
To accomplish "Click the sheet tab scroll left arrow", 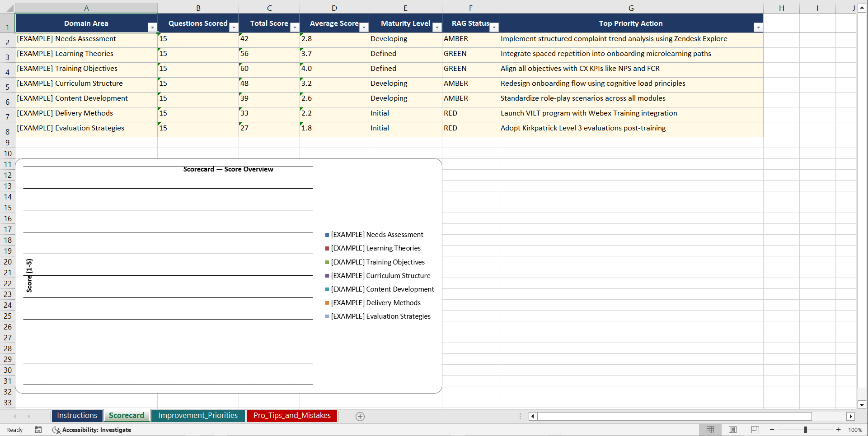I will pos(15,416).
